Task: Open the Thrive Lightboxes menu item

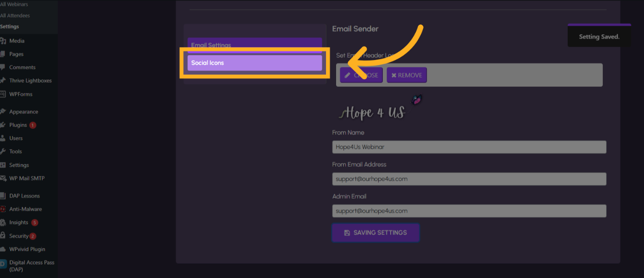Action: tap(30, 81)
